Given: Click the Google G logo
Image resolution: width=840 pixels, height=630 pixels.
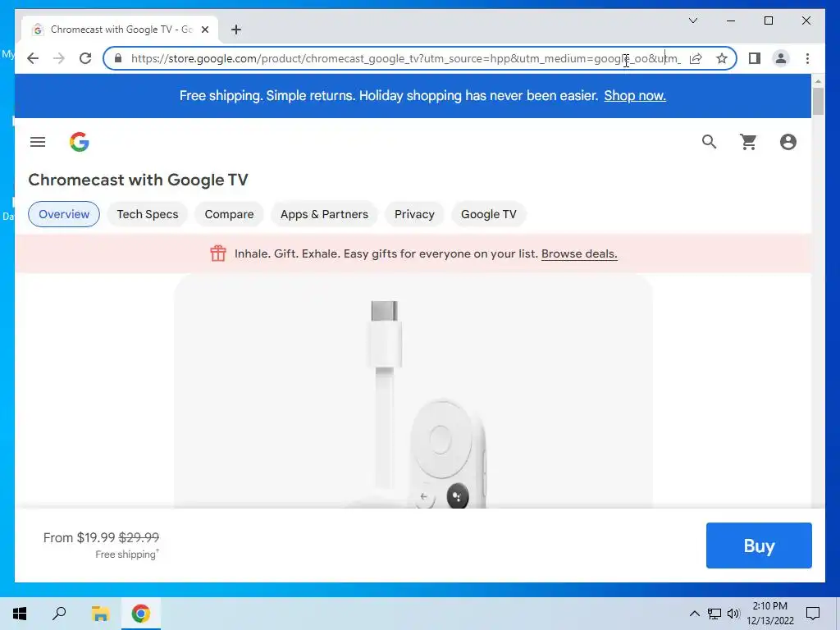Looking at the screenshot, I should pyautogui.click(x=80, y=142).
